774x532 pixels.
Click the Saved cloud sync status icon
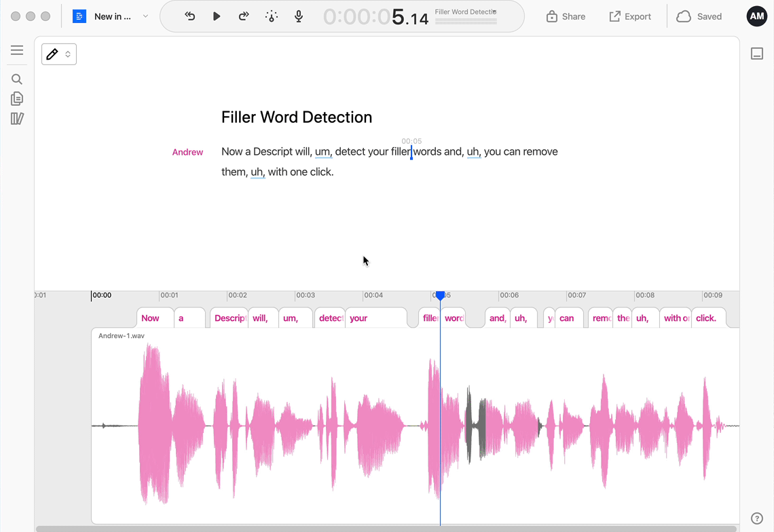click(684, 16)
